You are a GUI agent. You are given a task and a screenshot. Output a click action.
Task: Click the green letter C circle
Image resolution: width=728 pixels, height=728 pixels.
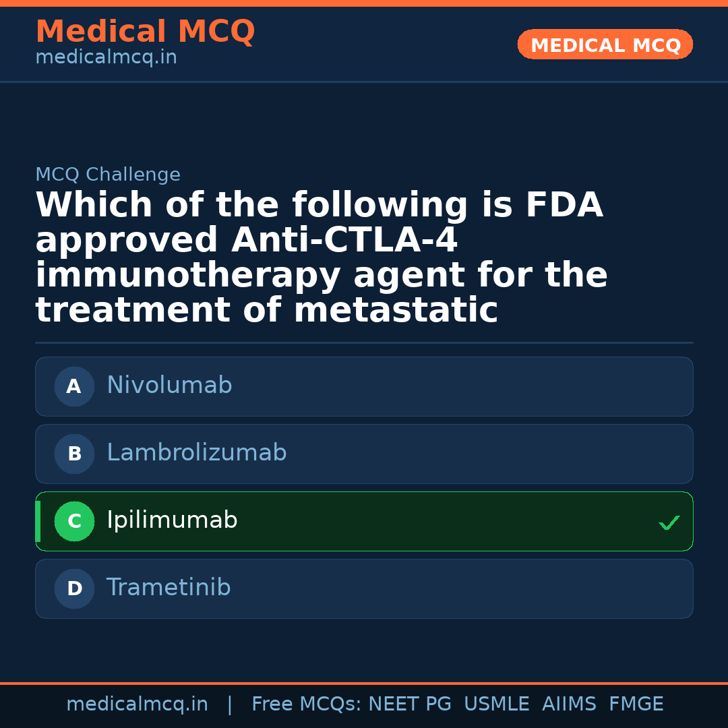[x=74, y=522]
